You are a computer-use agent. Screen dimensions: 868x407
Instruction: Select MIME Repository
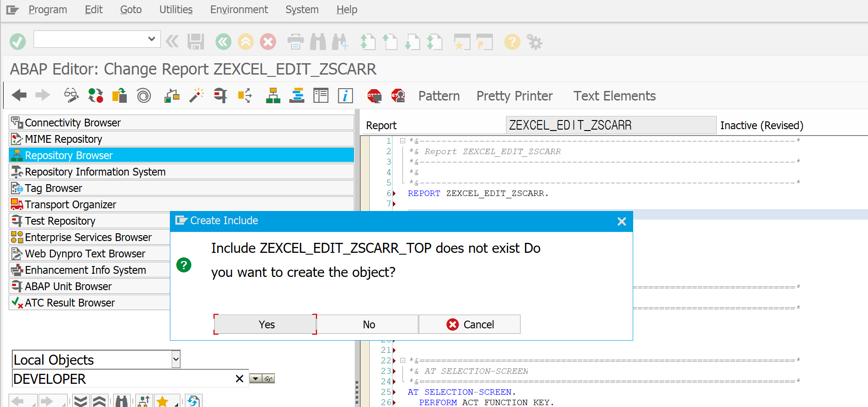(x=181, y=139)
